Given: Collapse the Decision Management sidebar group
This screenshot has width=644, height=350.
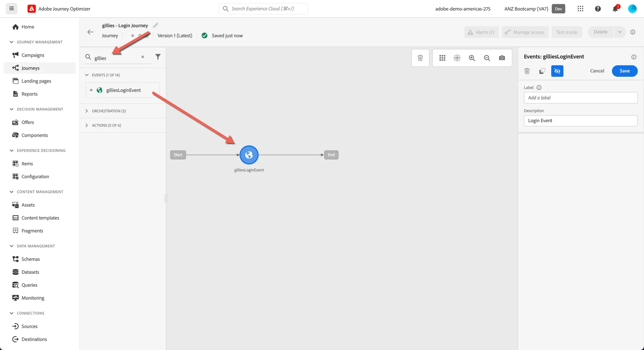Looking at the screenshot, I should (11, 109).
